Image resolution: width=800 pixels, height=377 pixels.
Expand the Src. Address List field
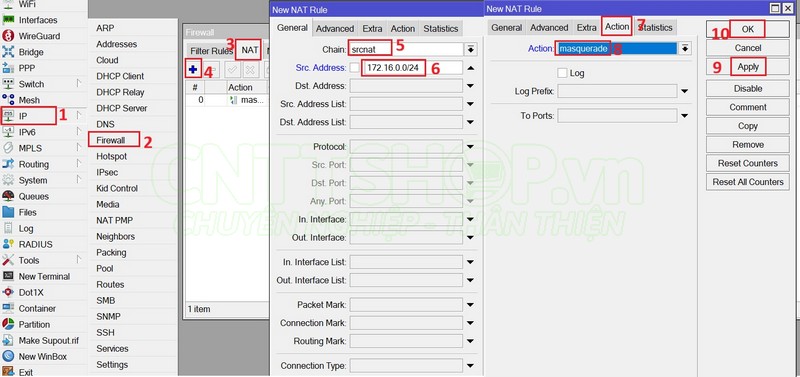[470, 104]
